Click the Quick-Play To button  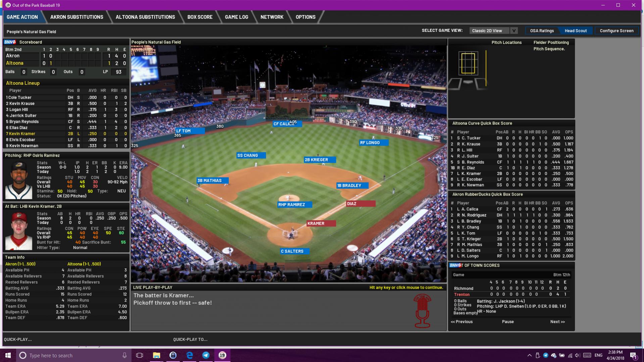(190, 339)
